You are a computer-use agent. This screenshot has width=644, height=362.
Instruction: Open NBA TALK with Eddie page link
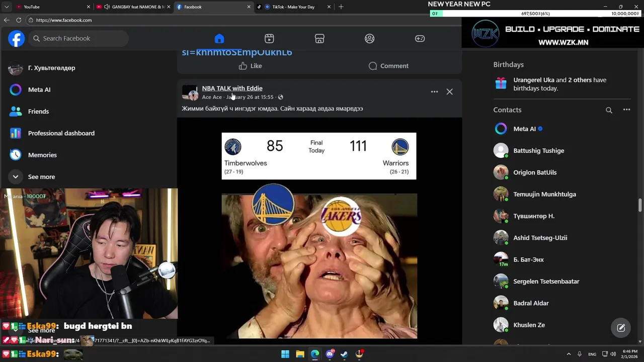[x=232, y=88]
